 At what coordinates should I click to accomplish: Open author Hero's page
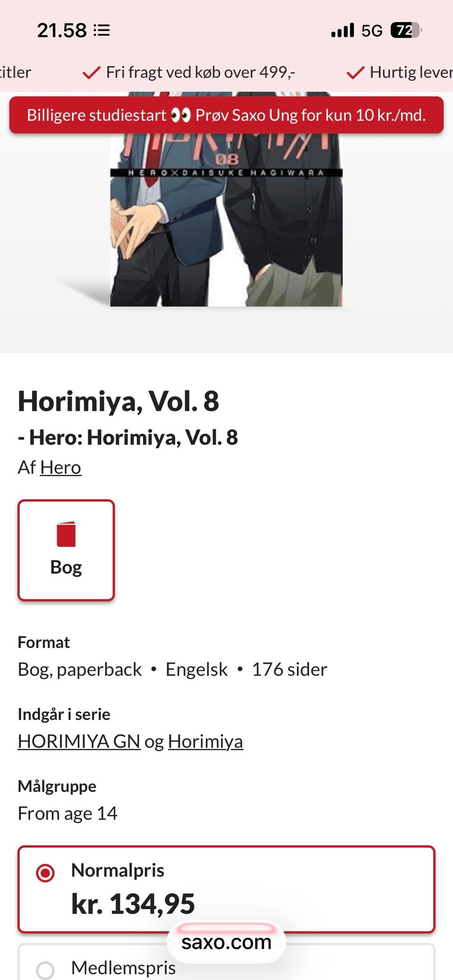(x=60, y=467)
